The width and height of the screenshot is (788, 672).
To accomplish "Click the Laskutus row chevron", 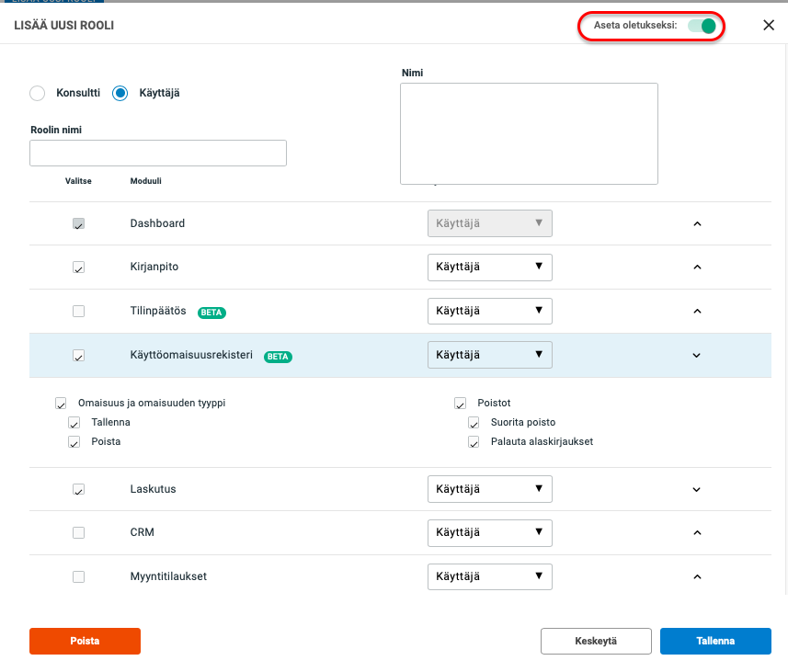I will tap(696, 490).
